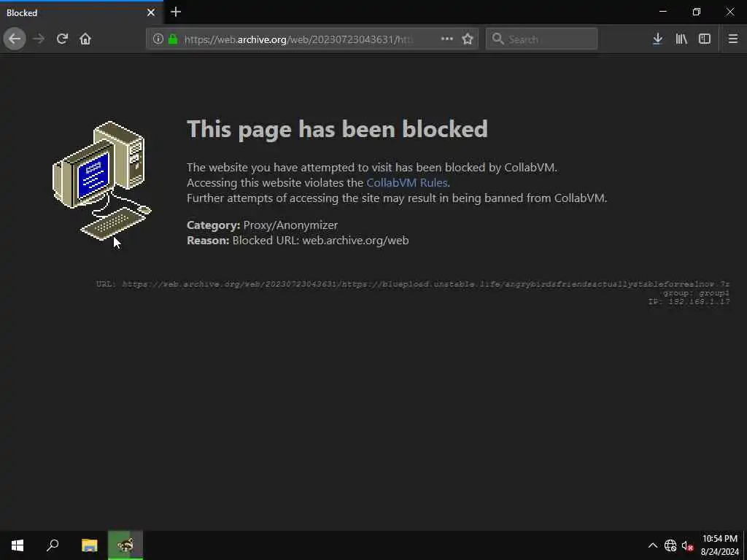
Task: Select the Blocked tab
Action: click(81, 12)
